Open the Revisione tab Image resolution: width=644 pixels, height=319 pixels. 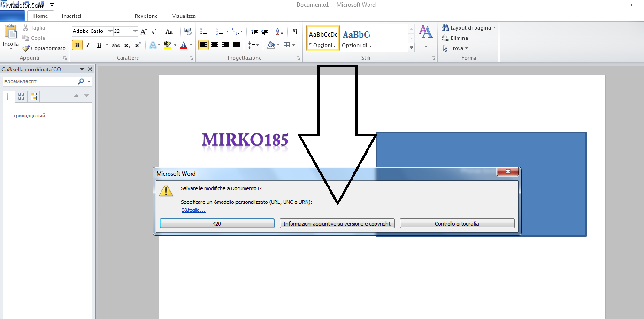pyautogui.click(x=146, y=16)
